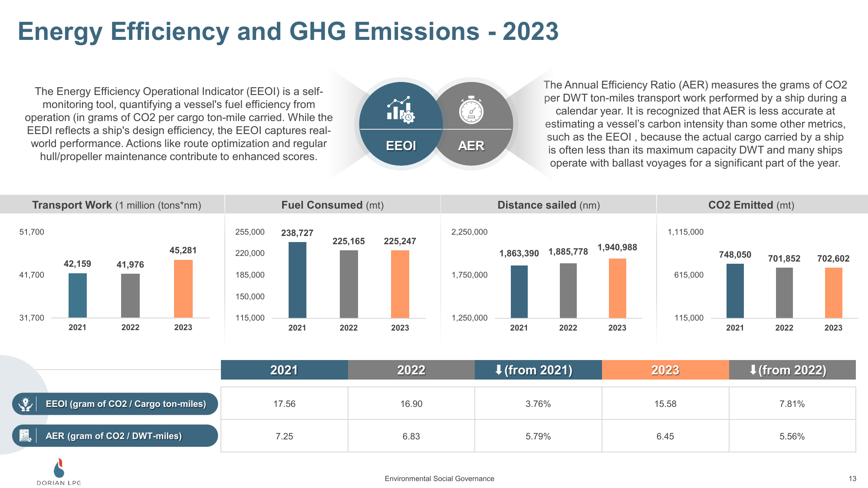Click the 748,050 data label
This screenshot has height=488, width=868.
pyautogui.click(x=735, y=255)
